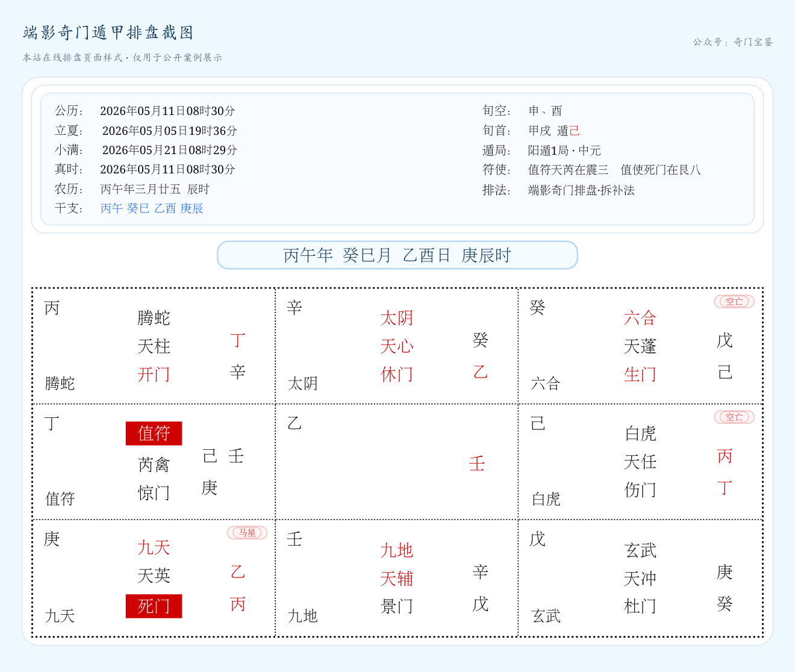Click the 天任 star
The image size is (795, 672).
pos(640,462)
